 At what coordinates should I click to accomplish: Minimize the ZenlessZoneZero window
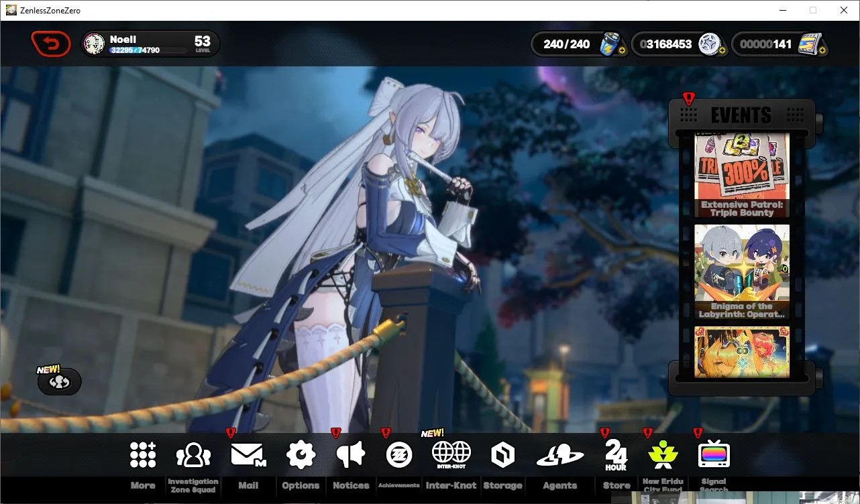coord(782,10)
